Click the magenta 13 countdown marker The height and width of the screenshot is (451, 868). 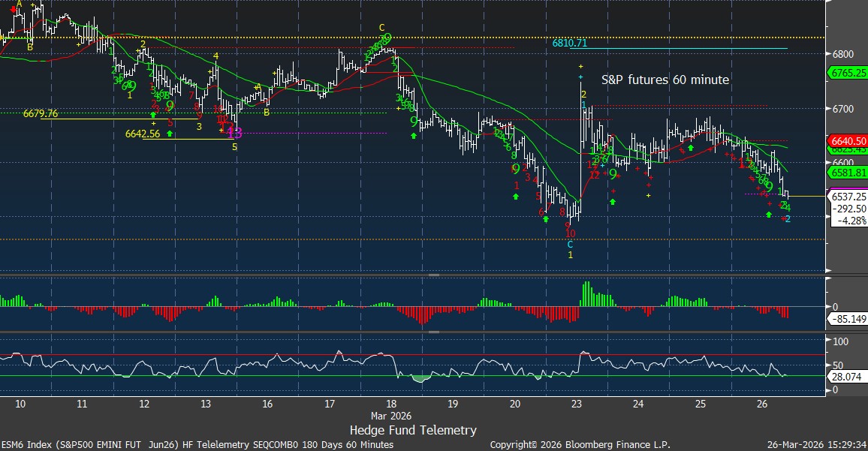234,133
